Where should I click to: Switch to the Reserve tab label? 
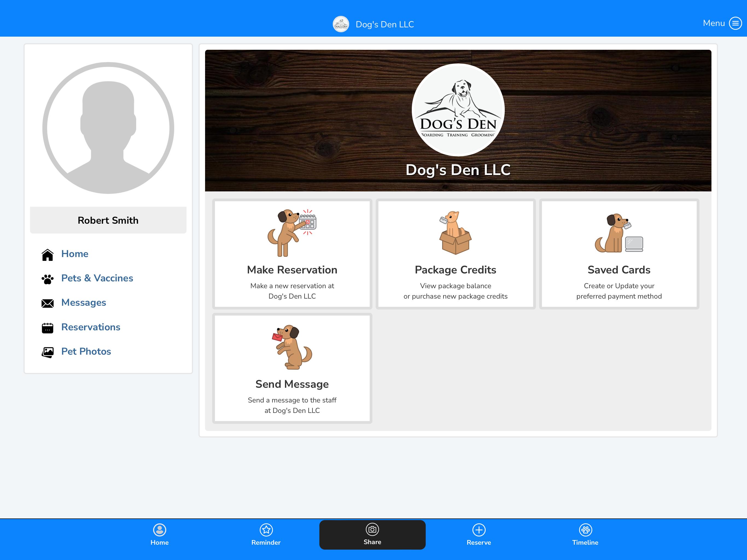479,542
